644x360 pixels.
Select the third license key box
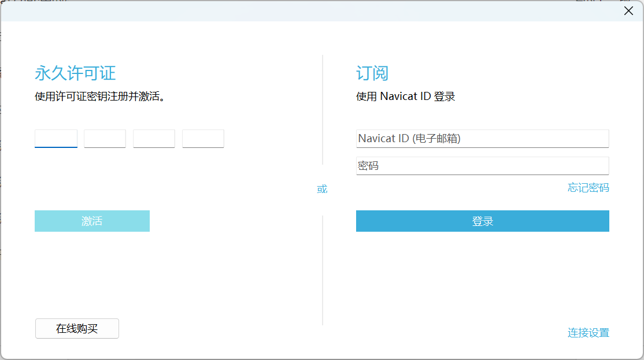pyautogui.click(x=154, y=139)
